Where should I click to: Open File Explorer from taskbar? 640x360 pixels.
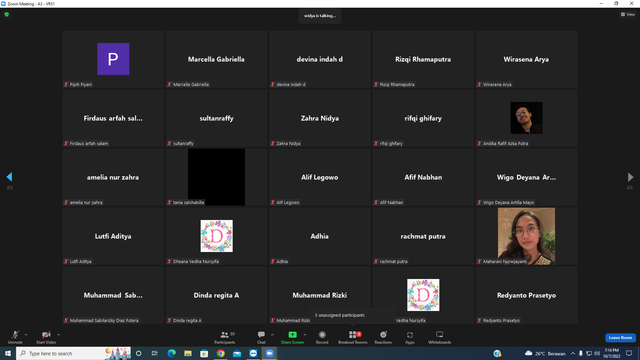[188, 353]
